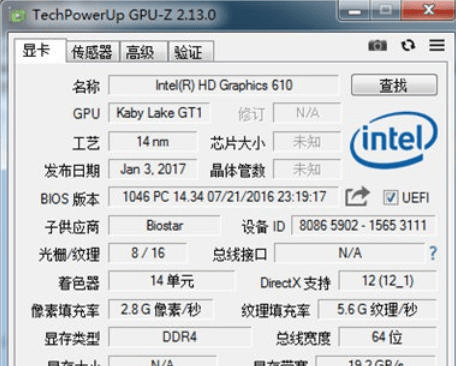Click the 发布日期 label
Image resolution: width=456 pixels, height=366 pixels.
pyautogui.click(x=72, y=171)
